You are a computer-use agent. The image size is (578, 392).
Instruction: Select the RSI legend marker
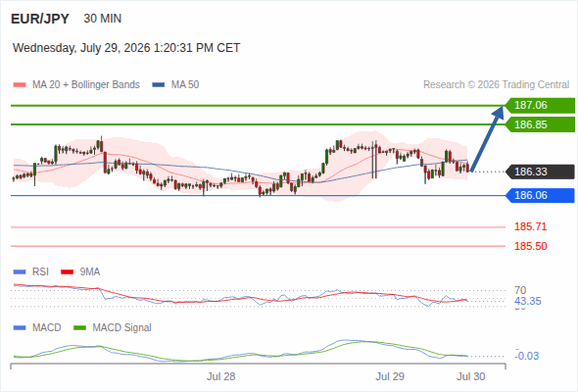(20, 272)
